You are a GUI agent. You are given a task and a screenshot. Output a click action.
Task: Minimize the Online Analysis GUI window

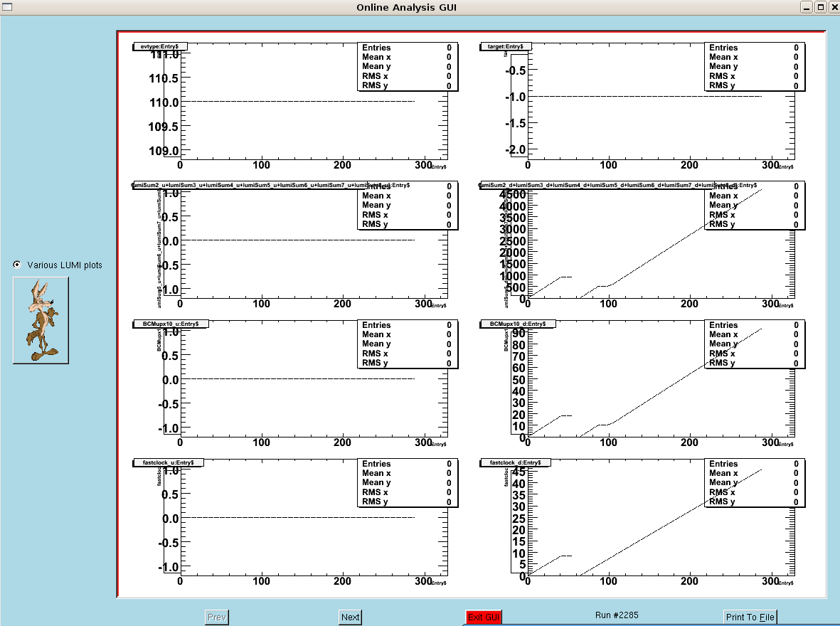(x=807, y=7)
